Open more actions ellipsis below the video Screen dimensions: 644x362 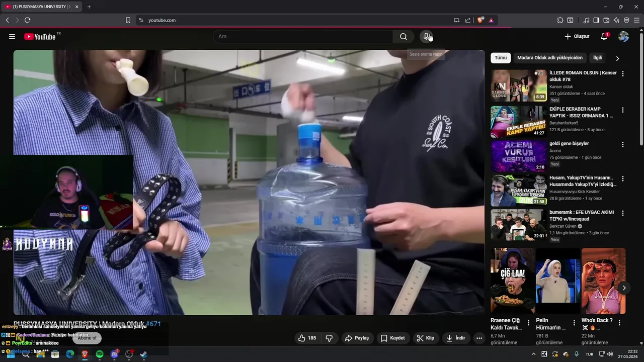point(479,338)
